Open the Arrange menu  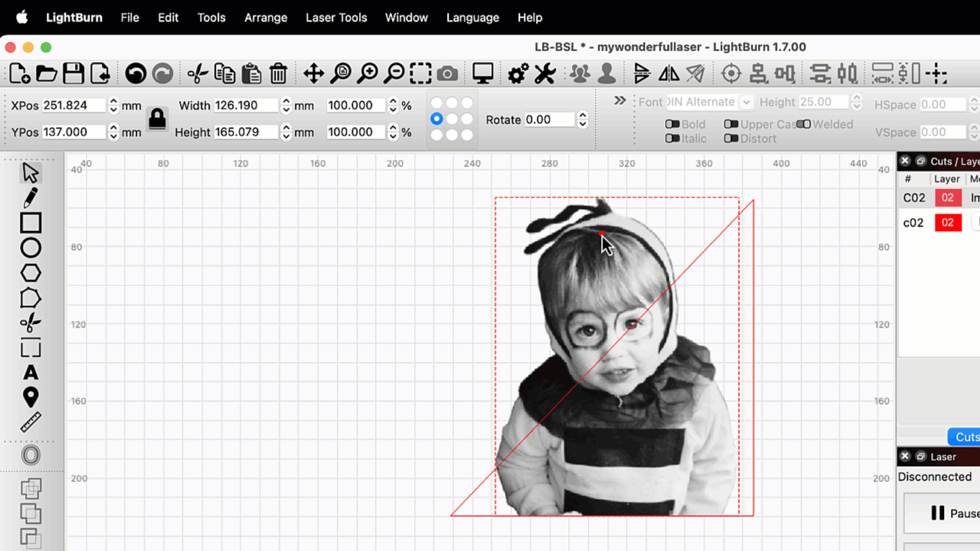pos(266,18)
